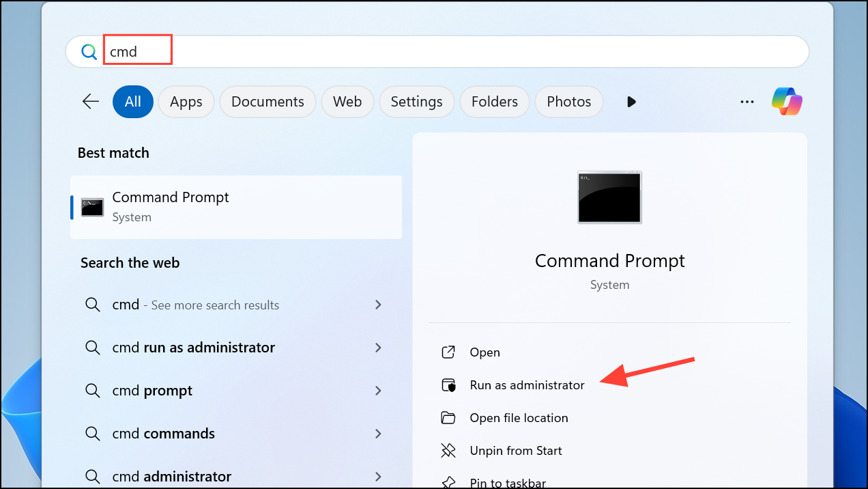
Task: Click the Unpin from Start pin icon
Action: [448, 451]
